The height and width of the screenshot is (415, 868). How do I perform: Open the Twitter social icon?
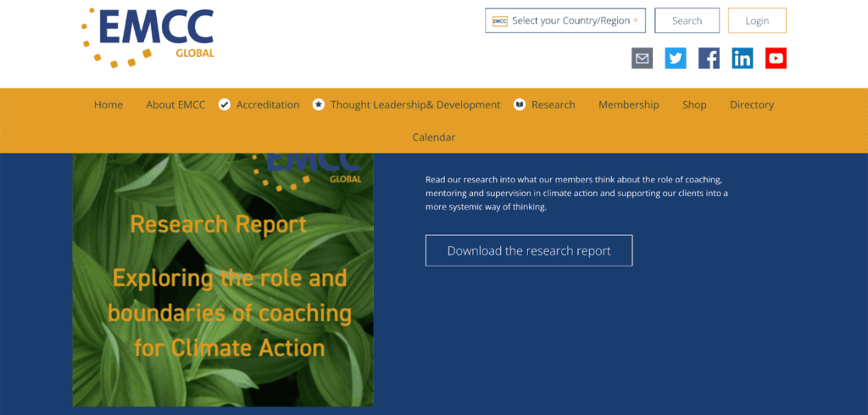[676, 59]
